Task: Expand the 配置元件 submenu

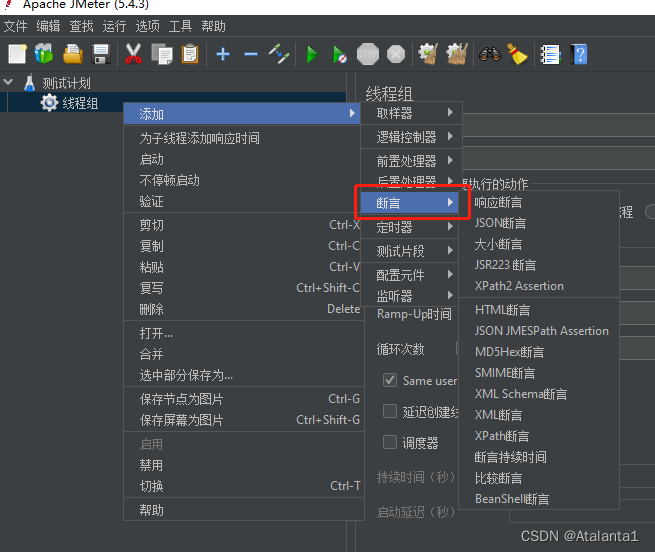Action: [x=410, y=275]
